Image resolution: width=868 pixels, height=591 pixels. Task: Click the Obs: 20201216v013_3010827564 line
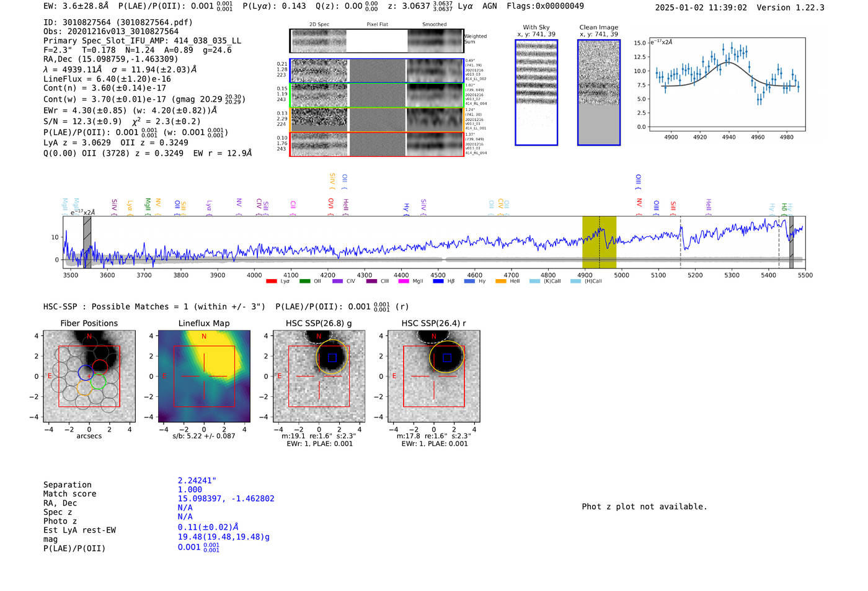[x=111, y=32]
